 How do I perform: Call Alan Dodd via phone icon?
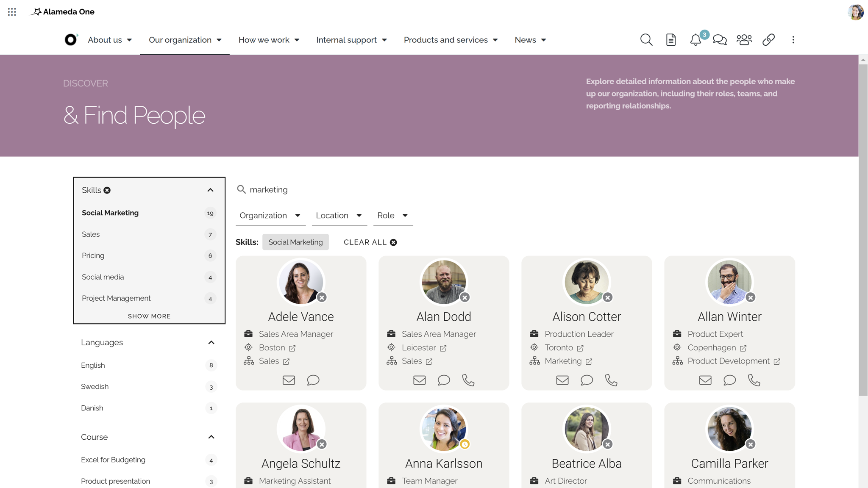pyautogui.click(x=468, y=380)
